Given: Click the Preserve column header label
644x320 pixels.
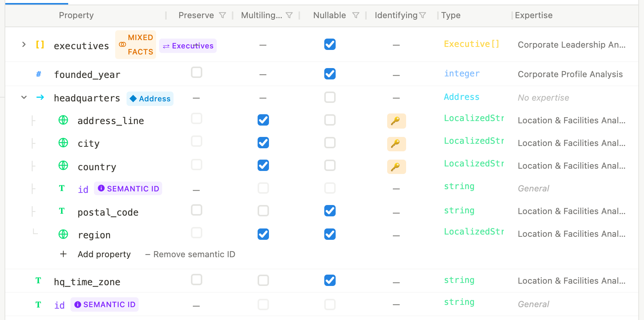Looking at the screenshot, I should point(196,15).
